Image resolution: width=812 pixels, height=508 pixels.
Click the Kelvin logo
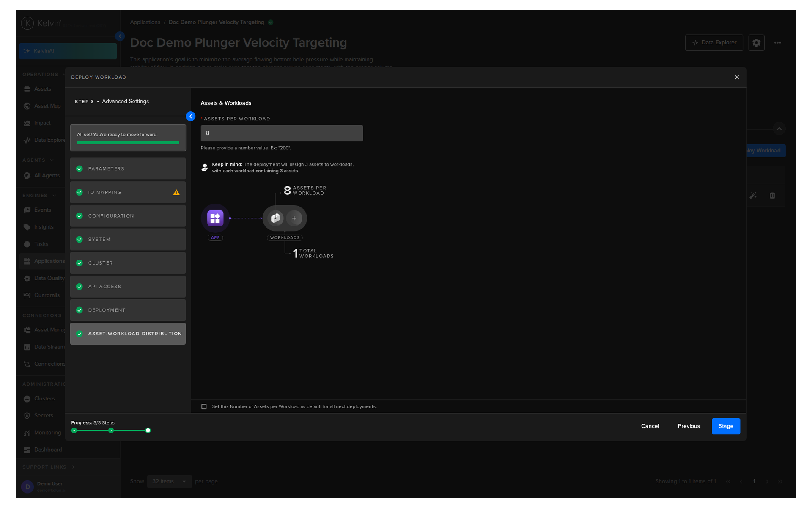point(41,23)
